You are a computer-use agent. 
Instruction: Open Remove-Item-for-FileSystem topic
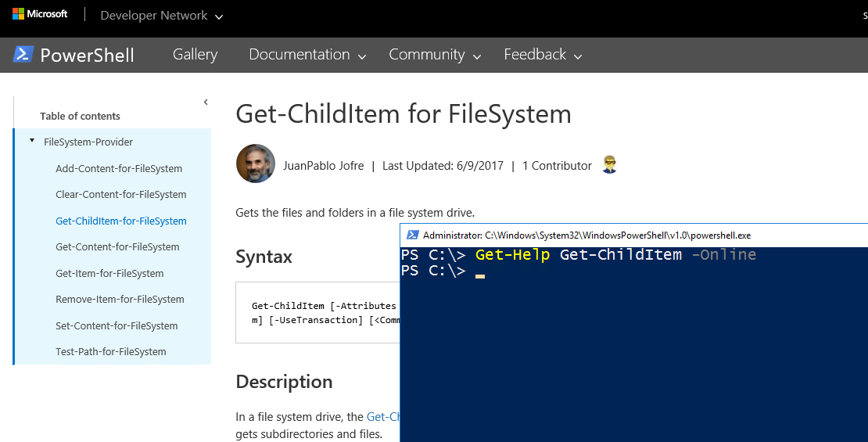[120, 299]
